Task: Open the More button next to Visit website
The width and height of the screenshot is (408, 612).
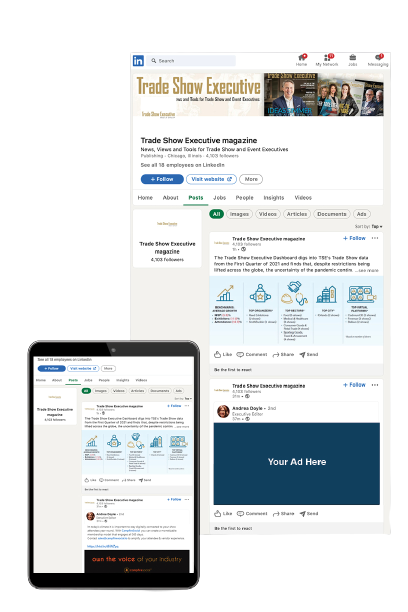Action: click(251, 179)
